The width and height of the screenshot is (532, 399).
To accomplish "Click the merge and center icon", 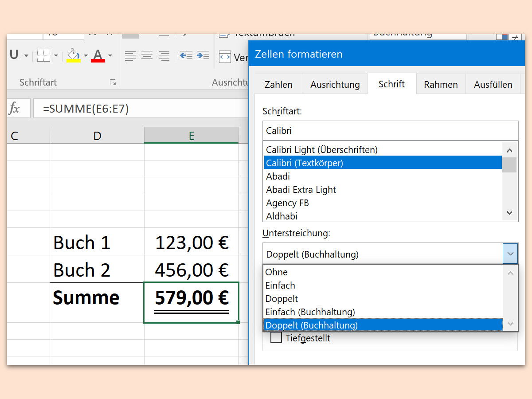I will pos(225,57).
